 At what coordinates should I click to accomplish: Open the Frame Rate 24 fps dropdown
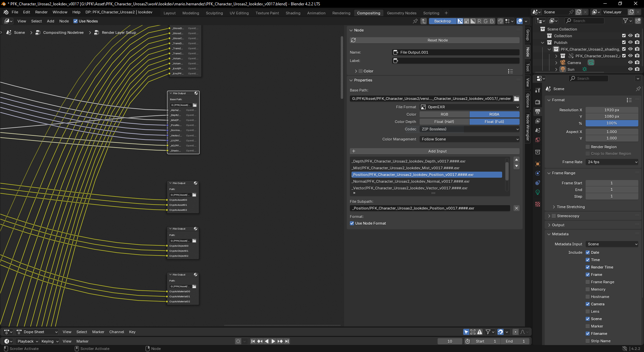tap(612, 162)
